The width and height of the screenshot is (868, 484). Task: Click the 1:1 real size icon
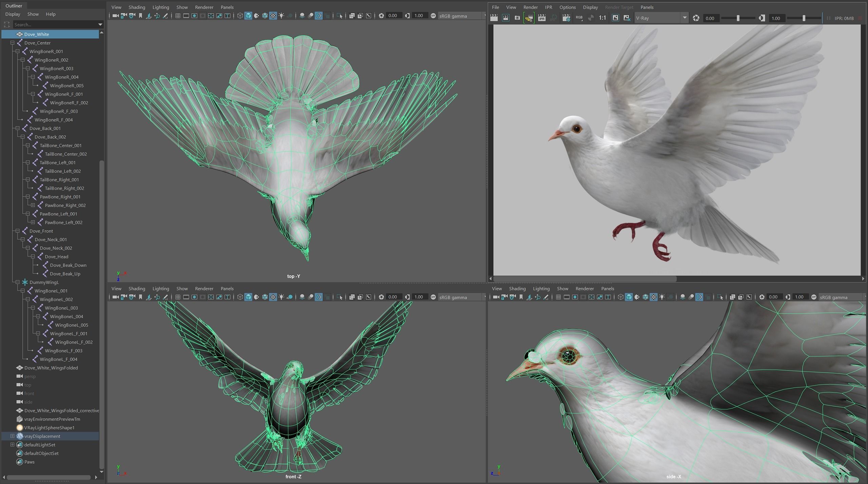click(602, 18)
